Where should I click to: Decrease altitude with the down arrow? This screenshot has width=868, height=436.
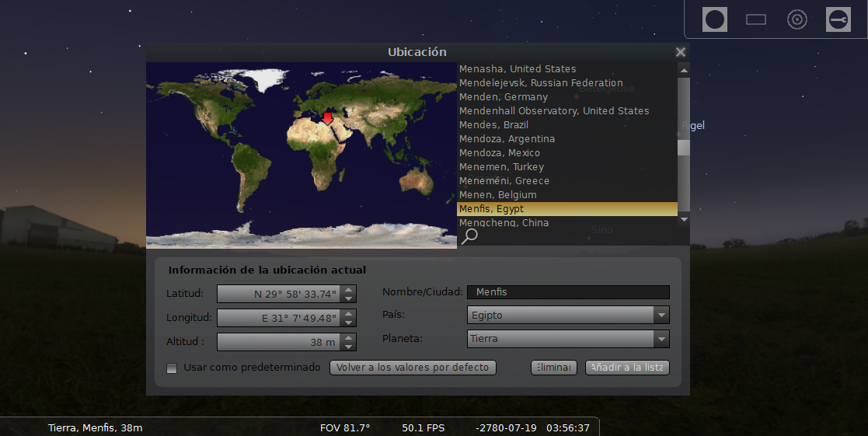[349, 347]
